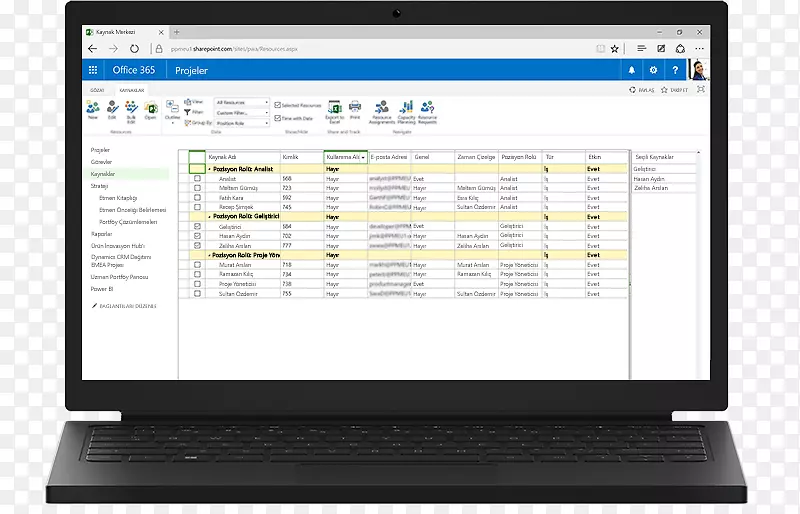The height and width of the screenshot is (514, 800).
Task: Select Kaynak Merkezi browser tab
Action: click(125, 32)
